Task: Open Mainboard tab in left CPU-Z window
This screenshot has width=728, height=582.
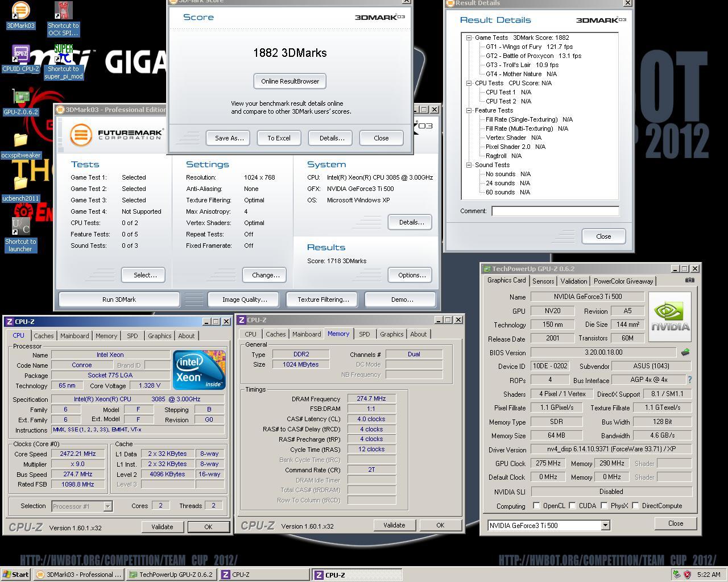Action: (x=75, y=336)
